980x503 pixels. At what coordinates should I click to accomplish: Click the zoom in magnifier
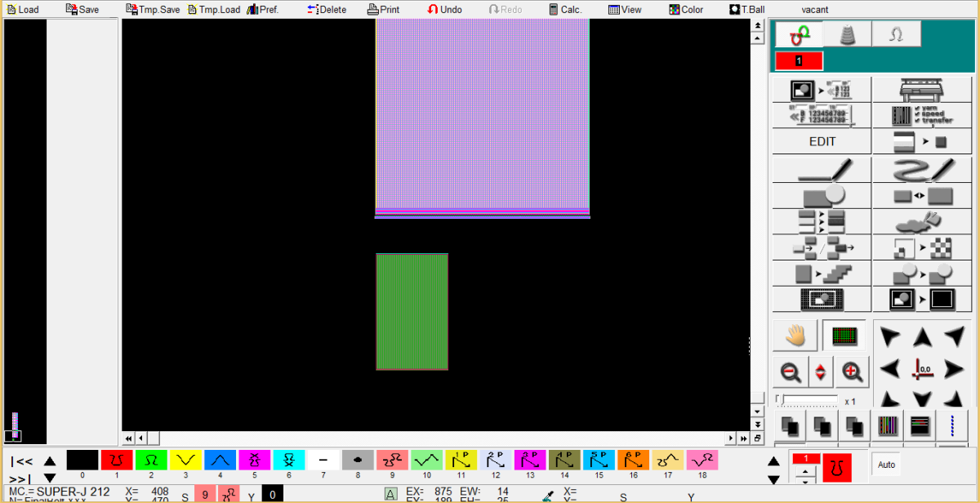pyautogui.click(x=851, y=372)
